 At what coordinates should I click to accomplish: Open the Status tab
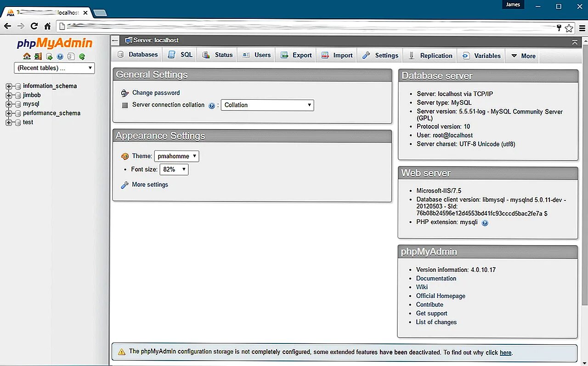[x=217, y=55]
